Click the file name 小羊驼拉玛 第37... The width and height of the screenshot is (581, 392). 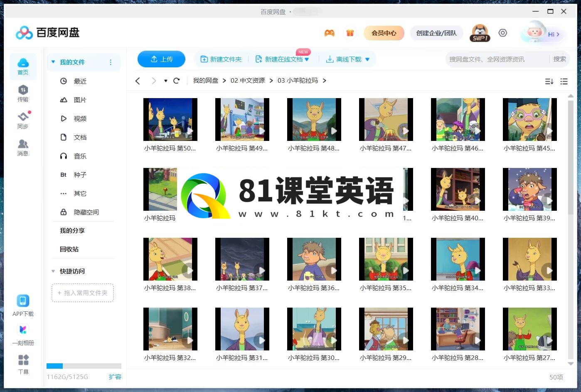tap(242, 288)
